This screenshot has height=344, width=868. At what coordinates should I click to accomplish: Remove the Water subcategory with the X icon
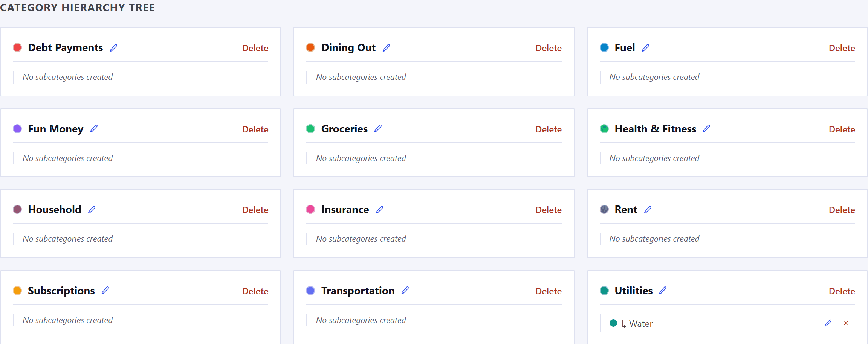pos(846,323)
